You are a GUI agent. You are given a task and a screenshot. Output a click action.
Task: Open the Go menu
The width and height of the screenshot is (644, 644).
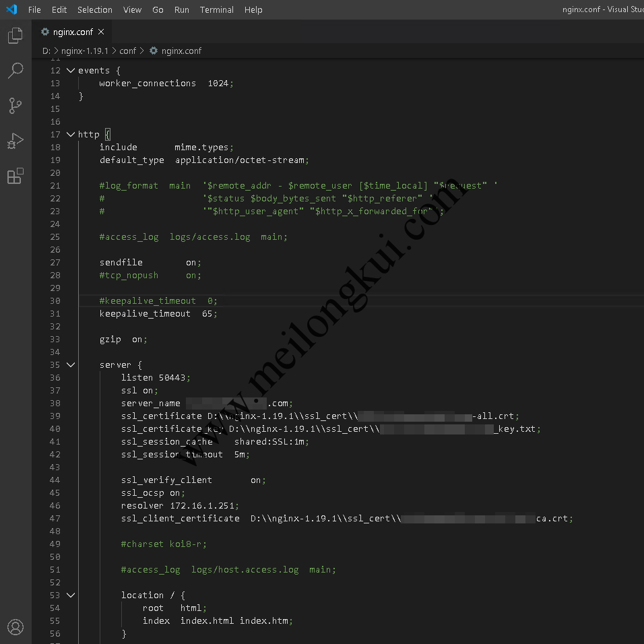158,9
